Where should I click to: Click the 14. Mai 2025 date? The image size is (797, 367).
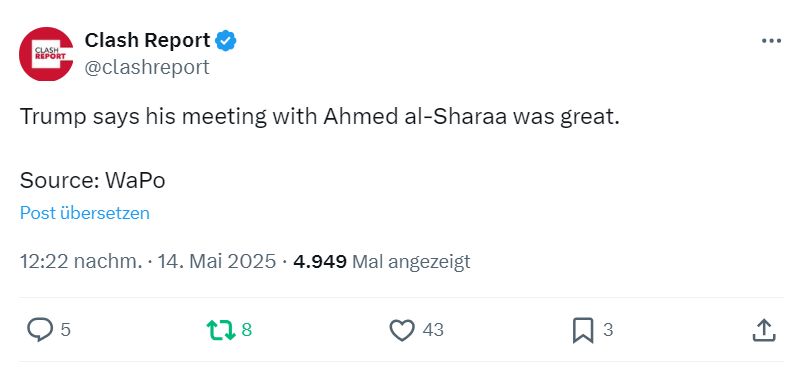(x=217, y=262)
